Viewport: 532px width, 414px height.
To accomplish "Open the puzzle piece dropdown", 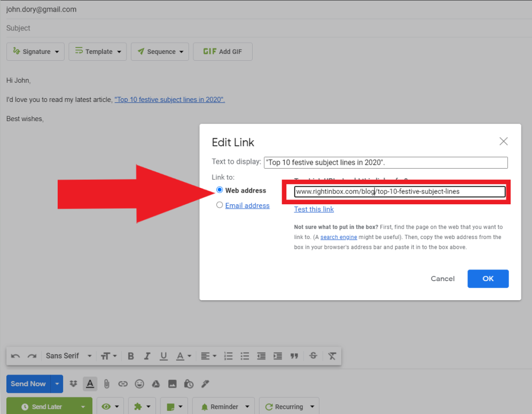I will tap(142, 407).
